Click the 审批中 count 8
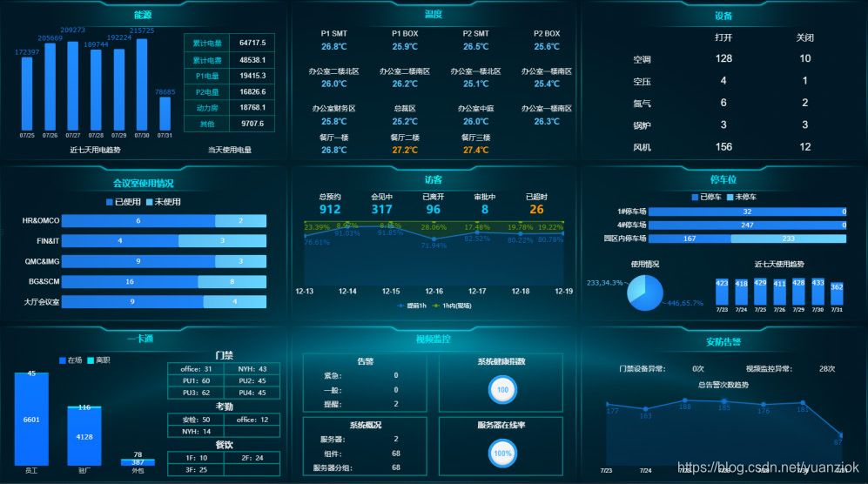 pos(485,209)
